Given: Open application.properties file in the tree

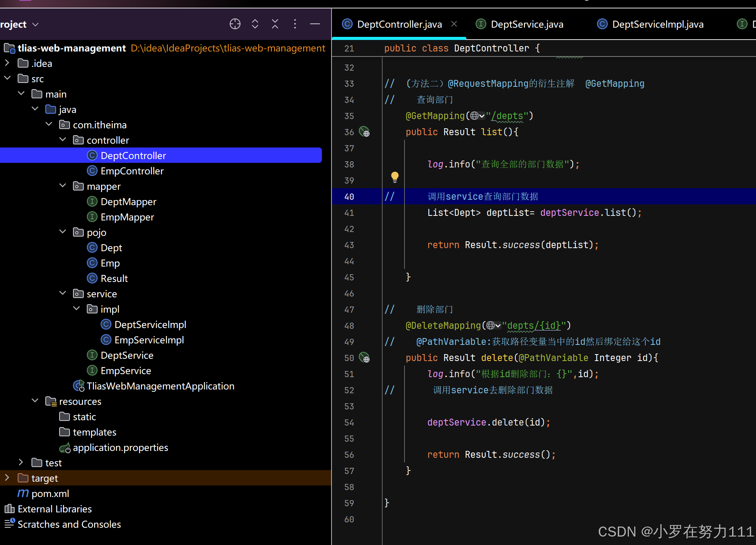Looking at the screenshot, I should point(120,447).
